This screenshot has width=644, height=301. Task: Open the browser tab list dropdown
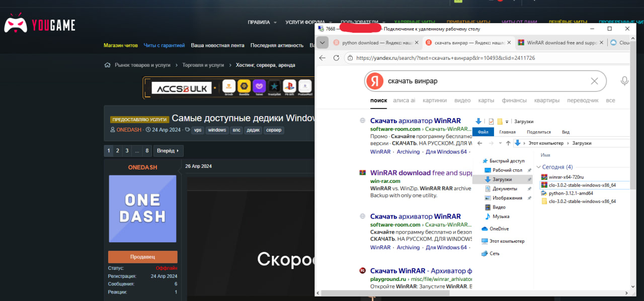point(323,43)
